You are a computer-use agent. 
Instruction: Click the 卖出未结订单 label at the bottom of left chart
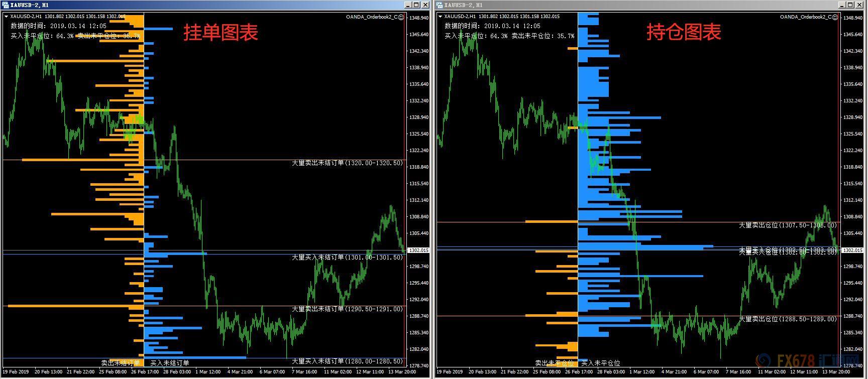click(x=121, y=363)
